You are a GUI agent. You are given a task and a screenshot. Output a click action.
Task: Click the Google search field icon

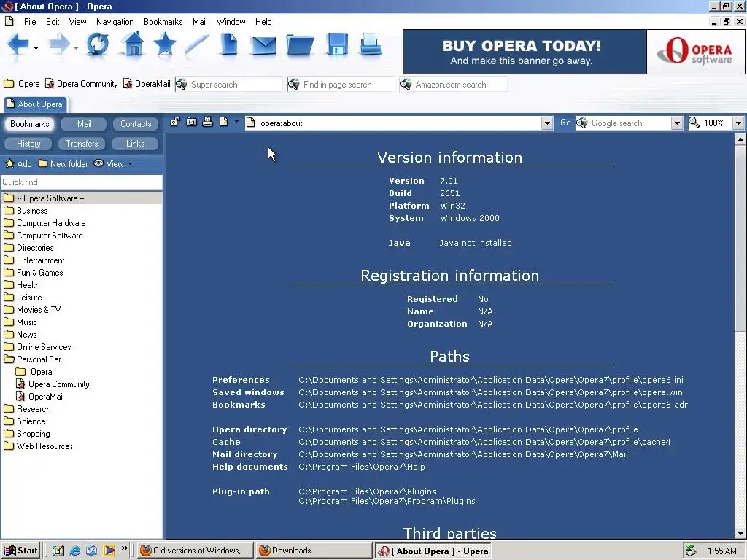(x=582, y=122)
